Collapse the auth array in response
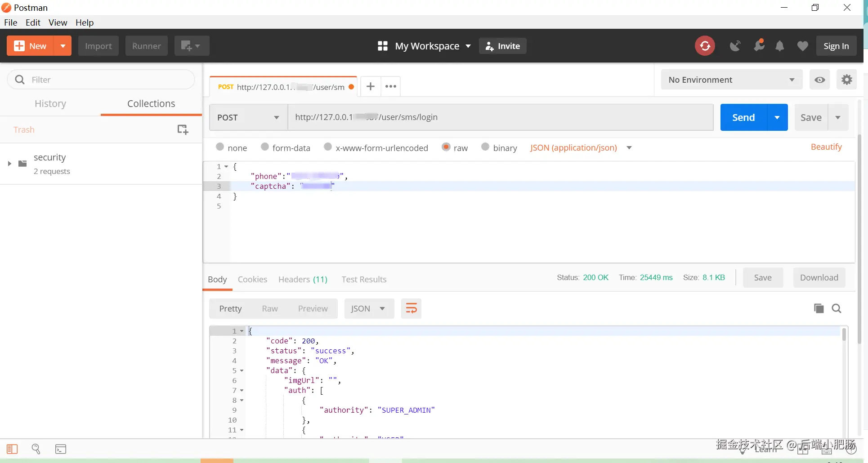This screenshot has height=463, width=868. 242,391
